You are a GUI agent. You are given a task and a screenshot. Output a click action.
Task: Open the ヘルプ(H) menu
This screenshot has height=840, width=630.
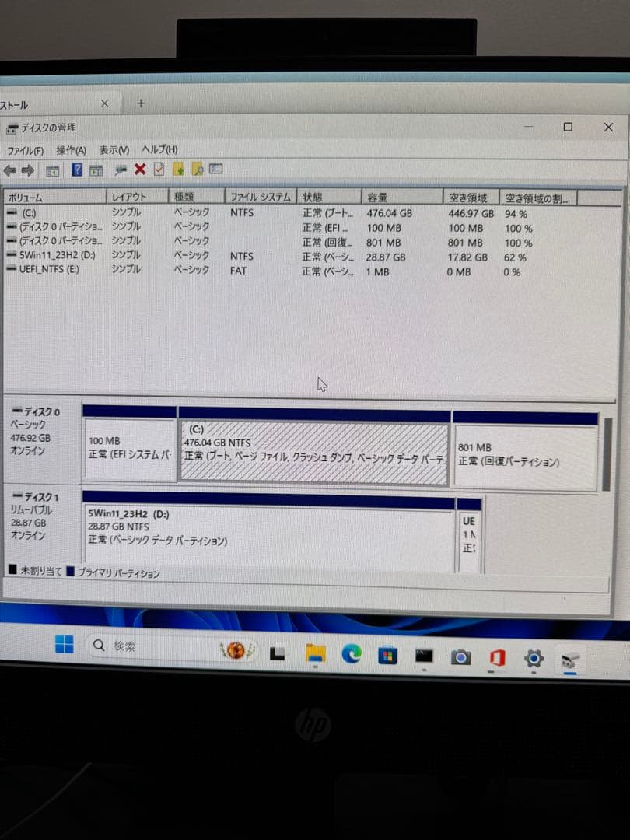pos(159,149)
